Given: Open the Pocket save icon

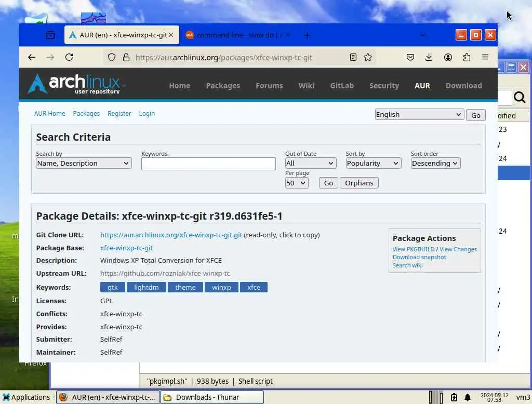Looking at the screenshot, I should click(x=410, y=57).
